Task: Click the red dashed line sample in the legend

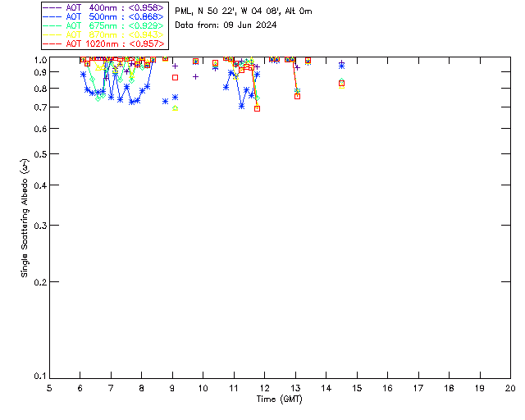Action: [x=52, y=43]
